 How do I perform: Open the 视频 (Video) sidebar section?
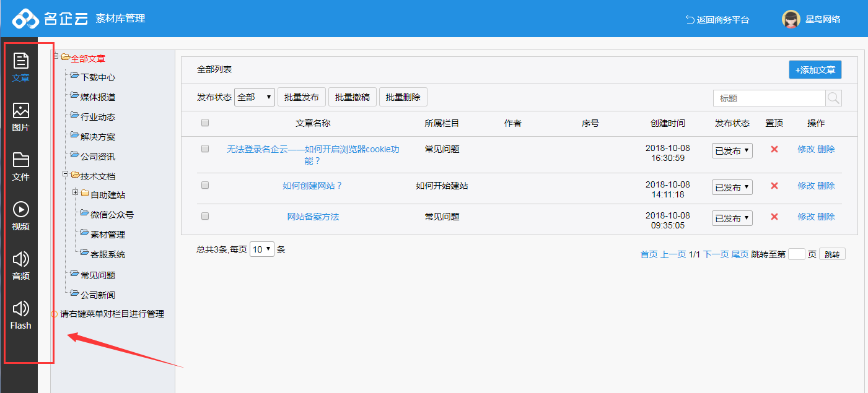[x=21, y=216]
